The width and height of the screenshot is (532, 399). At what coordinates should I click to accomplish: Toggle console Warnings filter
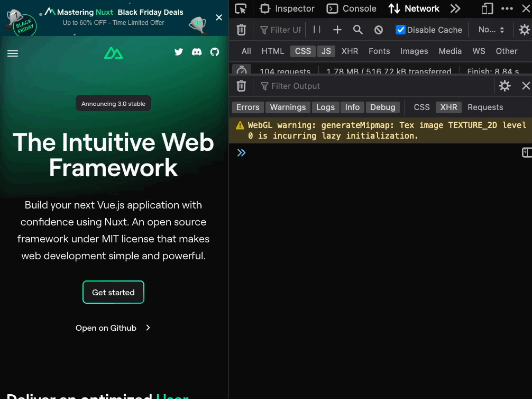click(x=288, y=107)
